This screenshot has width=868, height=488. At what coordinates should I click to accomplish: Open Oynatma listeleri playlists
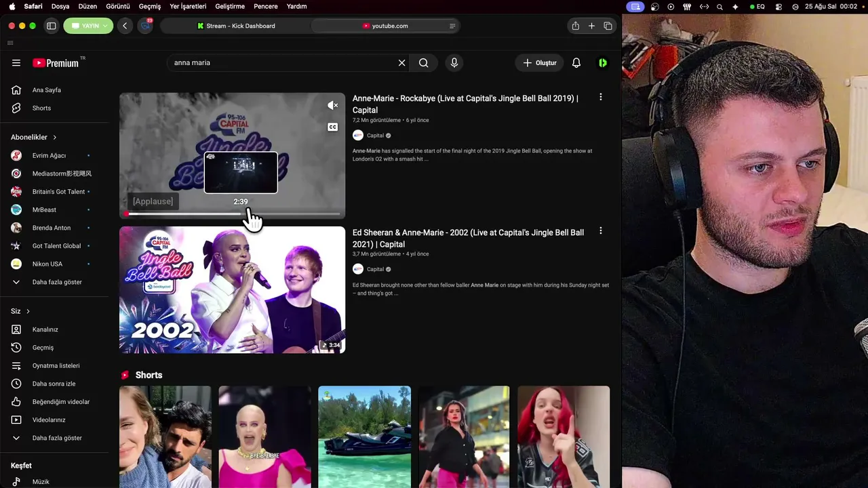pyautogui.click(x=54, y=366)
